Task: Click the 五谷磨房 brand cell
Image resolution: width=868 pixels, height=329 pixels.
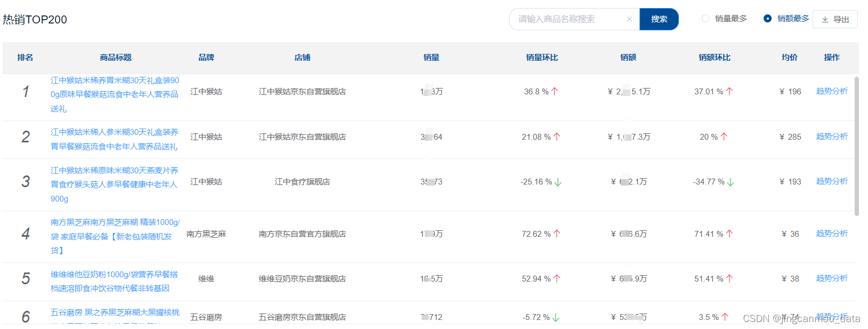Action: tap(206, 317)
